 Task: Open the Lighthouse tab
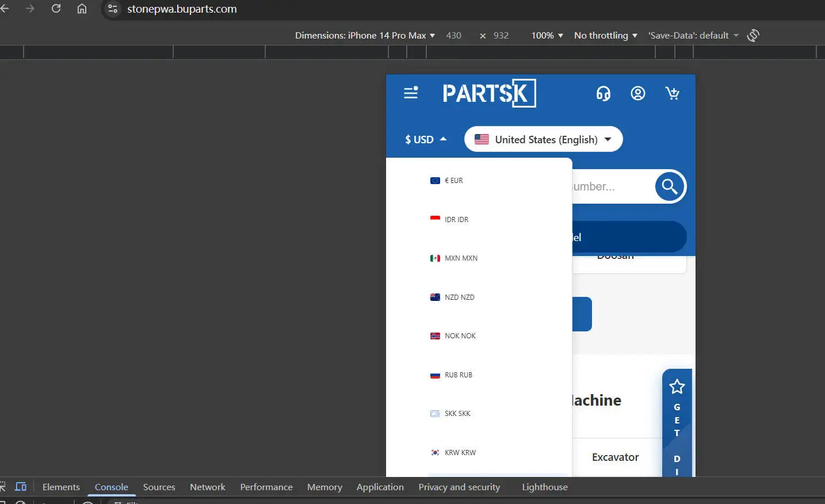point(544,487)
